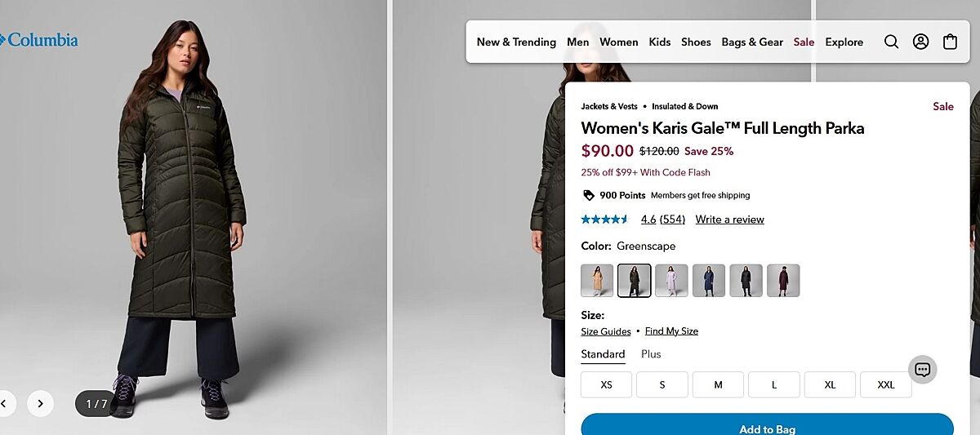
Task: Click the Add to Bag button
Action: click(767, 426)
